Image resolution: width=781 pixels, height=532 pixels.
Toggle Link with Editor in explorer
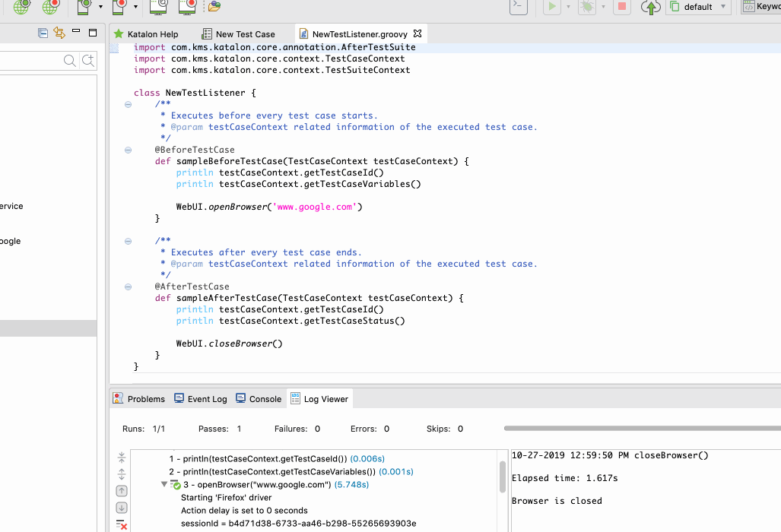coord(59,33)
